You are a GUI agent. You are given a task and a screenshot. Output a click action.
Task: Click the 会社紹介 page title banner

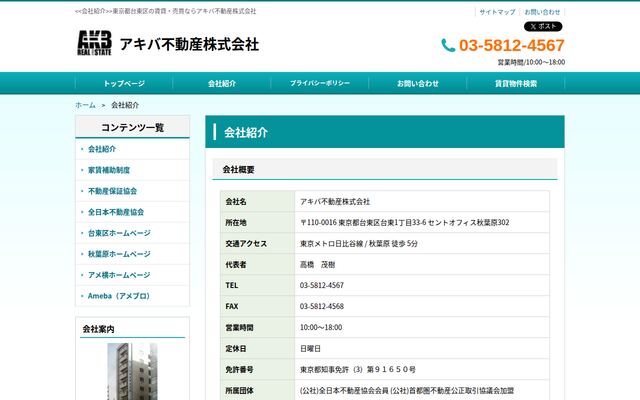(x=385, y=132)
